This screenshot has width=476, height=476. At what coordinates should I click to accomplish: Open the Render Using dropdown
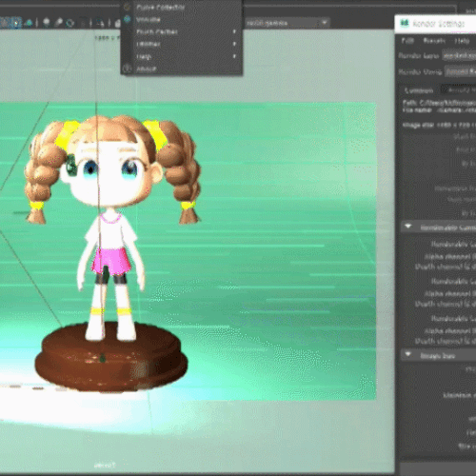coord(460,71)
